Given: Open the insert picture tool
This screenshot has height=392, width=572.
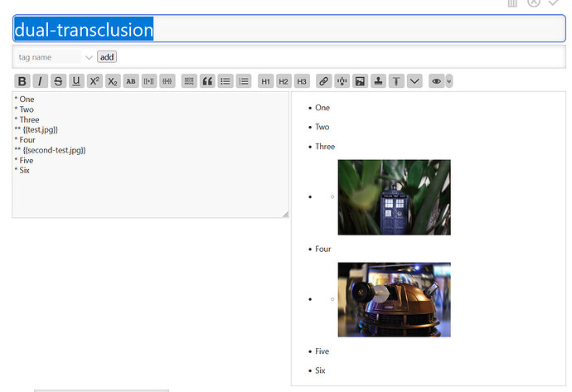Looking at the screenshot, I should (x=360, y=81).
